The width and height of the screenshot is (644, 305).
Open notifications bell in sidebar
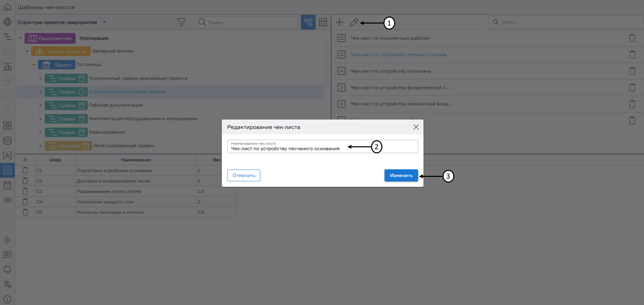coord(7,270)
